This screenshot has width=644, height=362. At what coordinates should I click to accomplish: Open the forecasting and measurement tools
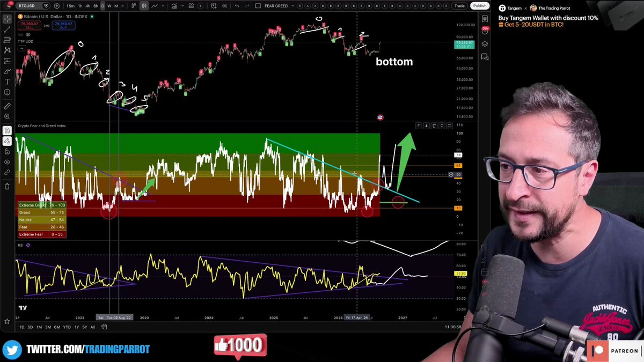click(x=7, y=61)
